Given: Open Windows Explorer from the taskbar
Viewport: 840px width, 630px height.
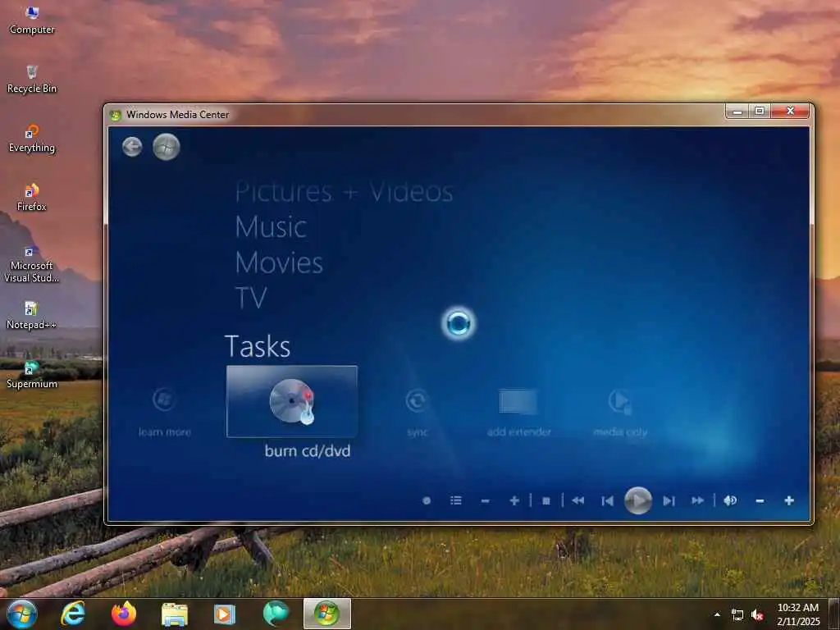Looking at the screenshot, I should click(175, 614).
